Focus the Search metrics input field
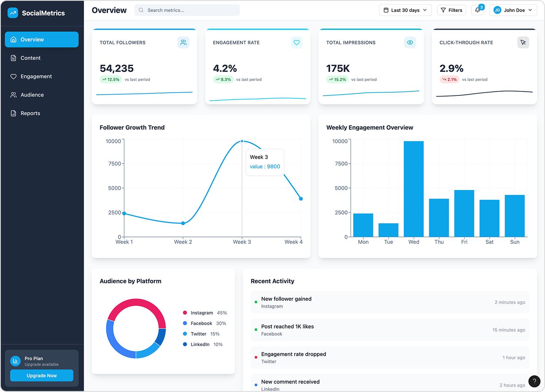The width and height of the screenshot is (545, 392). [188, 10]
